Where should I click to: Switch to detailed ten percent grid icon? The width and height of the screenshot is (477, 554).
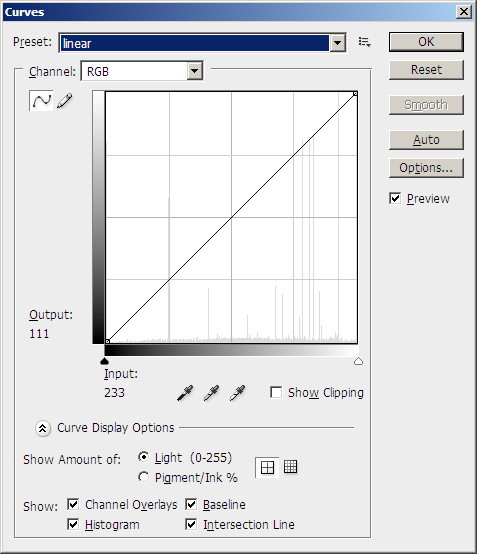click(290, 467)
